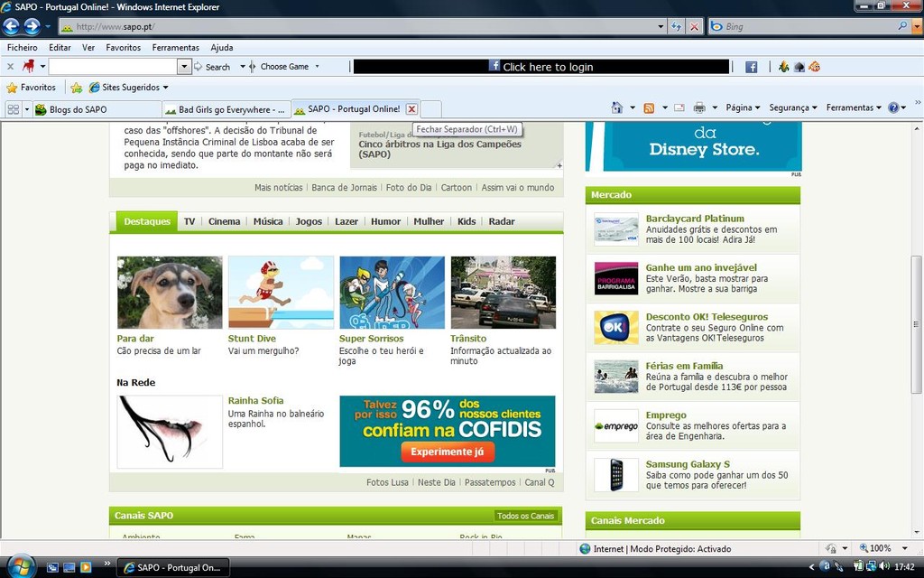Screen dimensions: 924x578
Task: Expand the Sites Sugeridos dropdown
Action: tap(166, 88)
